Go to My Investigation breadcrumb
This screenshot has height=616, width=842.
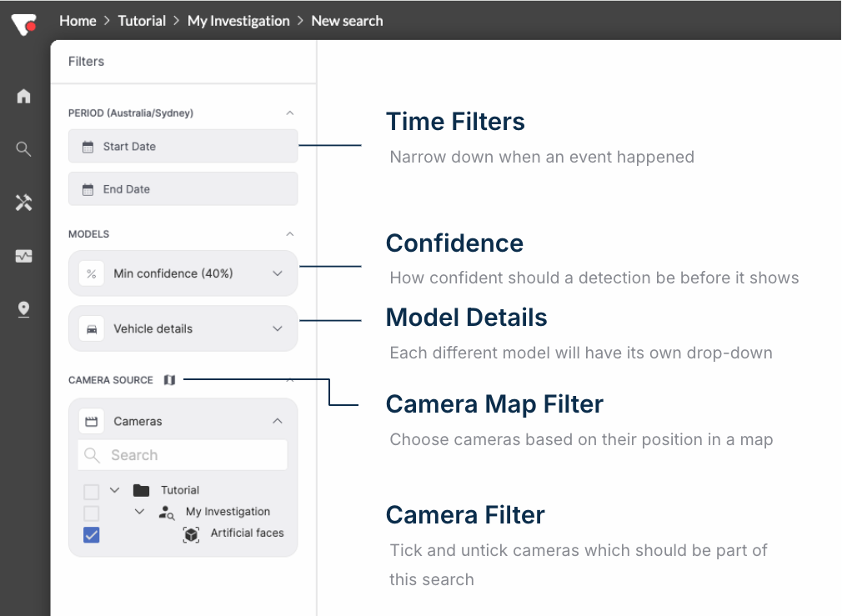238,21
